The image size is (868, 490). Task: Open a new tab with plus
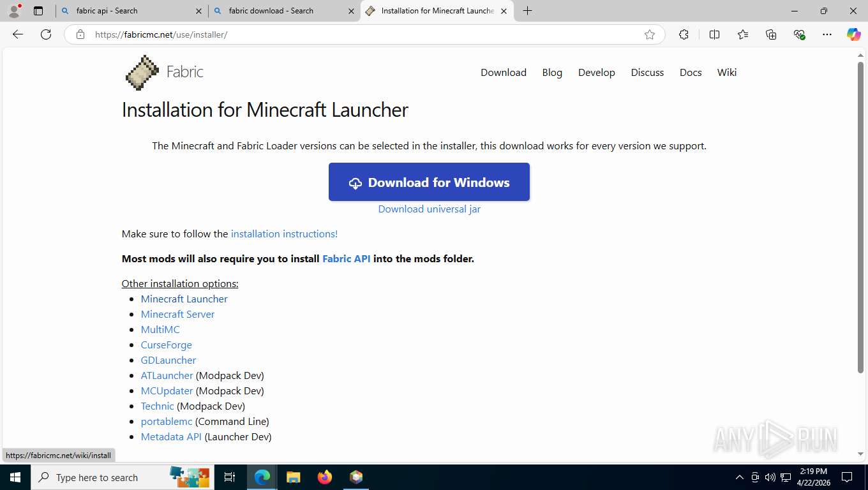[527, 11]
